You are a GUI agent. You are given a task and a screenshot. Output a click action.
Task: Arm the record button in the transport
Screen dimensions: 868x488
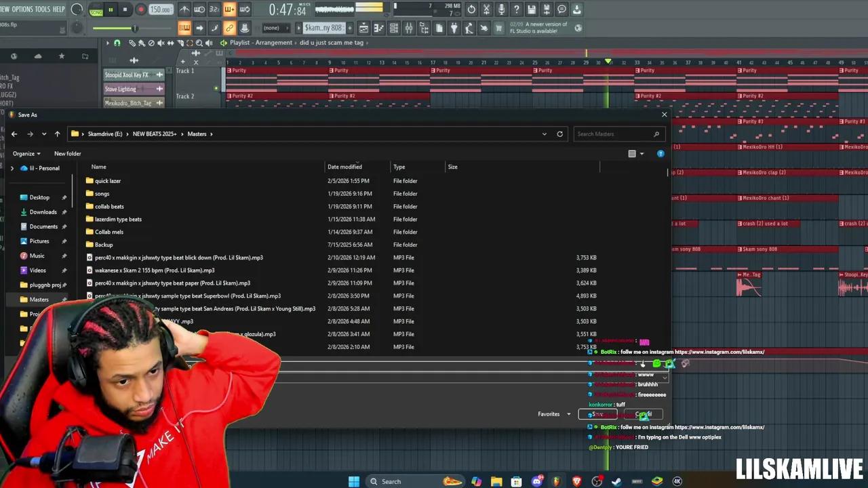click(141, 9)
